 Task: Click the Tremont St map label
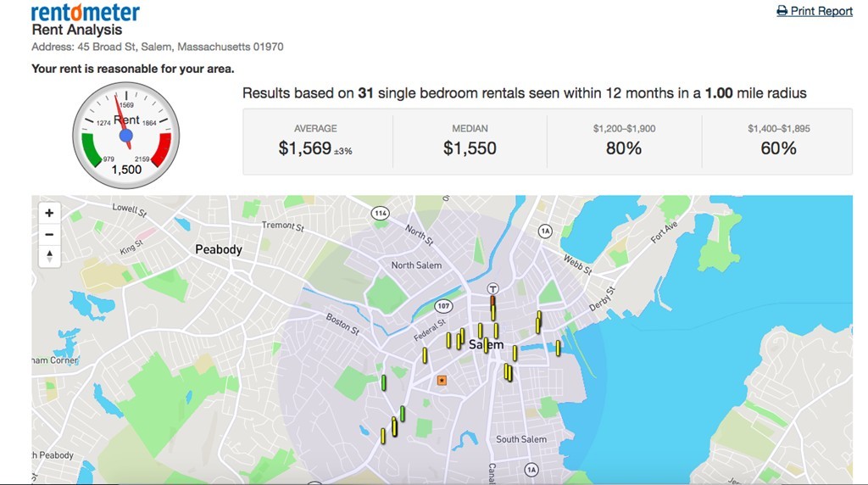[x=283, y=226]
